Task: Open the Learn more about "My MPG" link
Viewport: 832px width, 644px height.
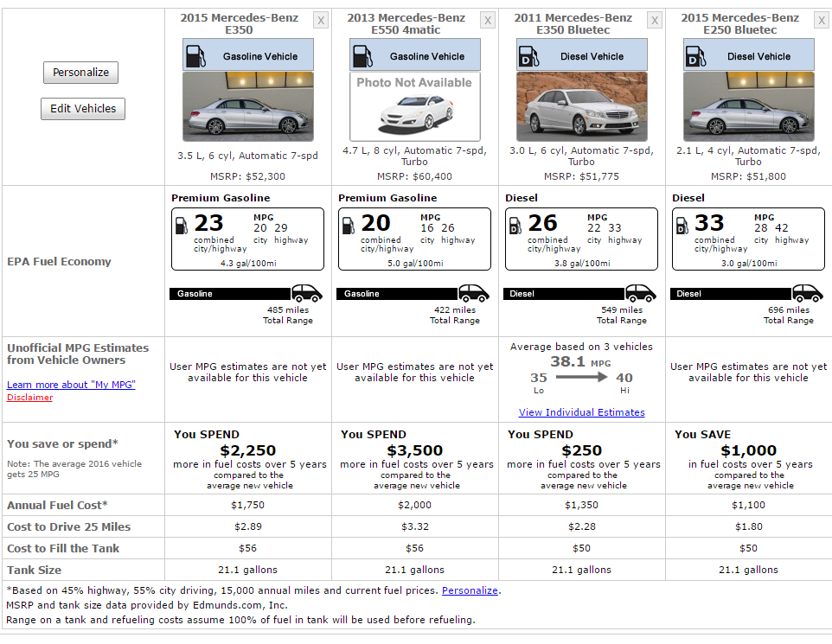Action: coord(71,385)
